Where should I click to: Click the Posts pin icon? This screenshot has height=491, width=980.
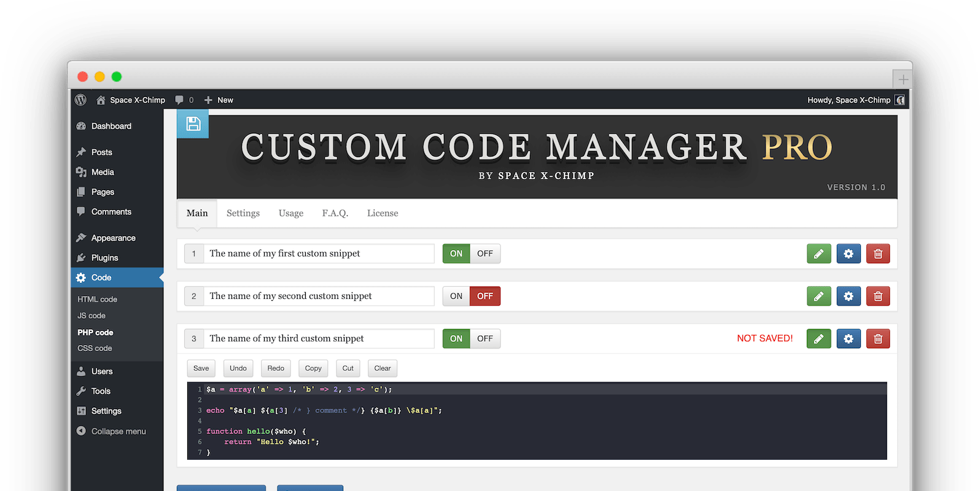81,152
